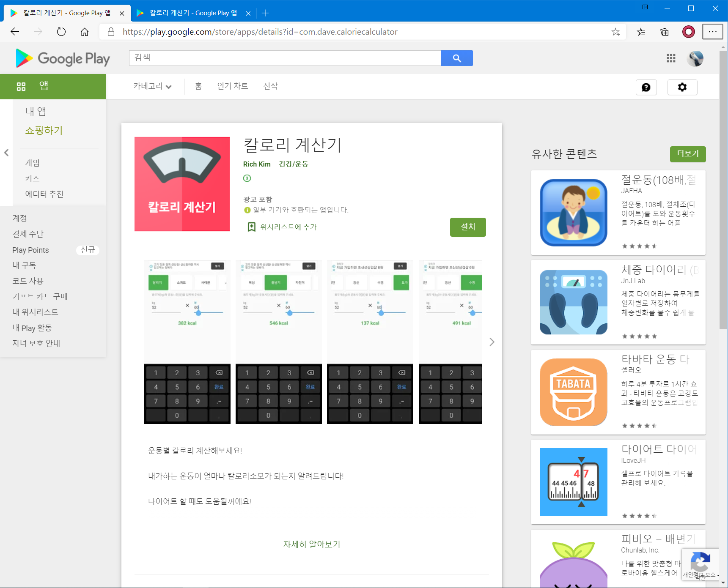
Task: Open 계정 in sidebar
Action: click(20, 218)
